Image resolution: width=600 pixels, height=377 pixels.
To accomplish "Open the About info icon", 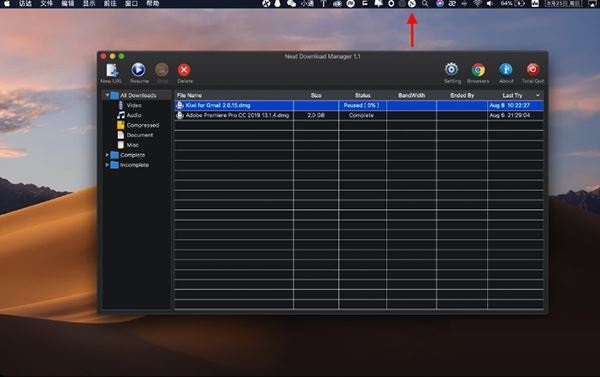I will point(505,70).
